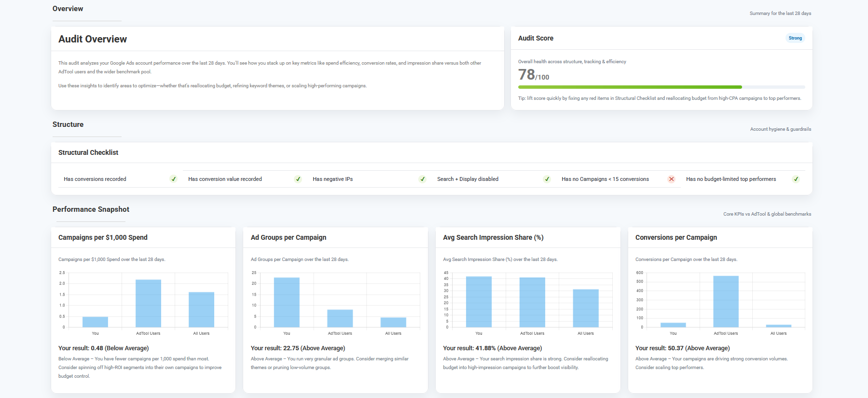Click the Audit Overview title

pos(93,39)
